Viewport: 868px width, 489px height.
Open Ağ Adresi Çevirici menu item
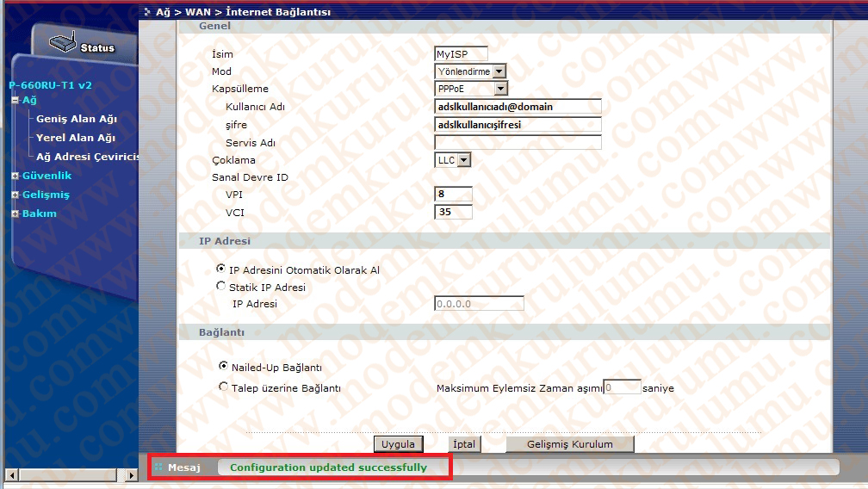click(x=88, y=157)
